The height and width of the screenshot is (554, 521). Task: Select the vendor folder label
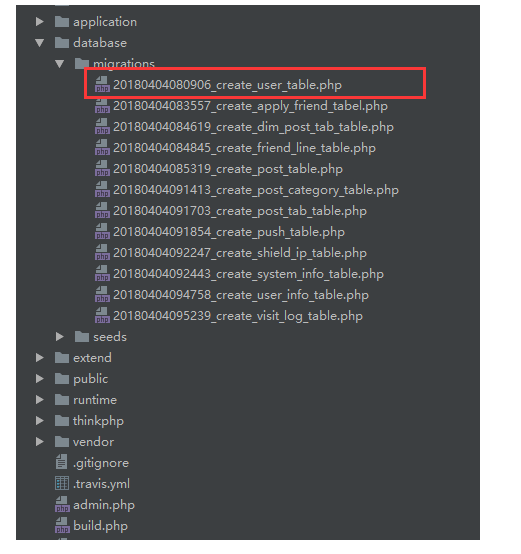(x=93, y=442)
